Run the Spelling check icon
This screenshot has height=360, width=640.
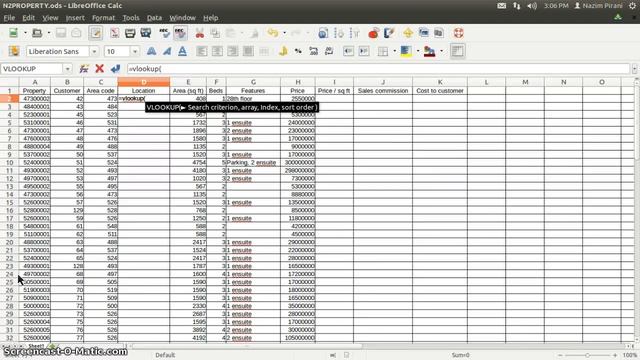pos(164,33)
